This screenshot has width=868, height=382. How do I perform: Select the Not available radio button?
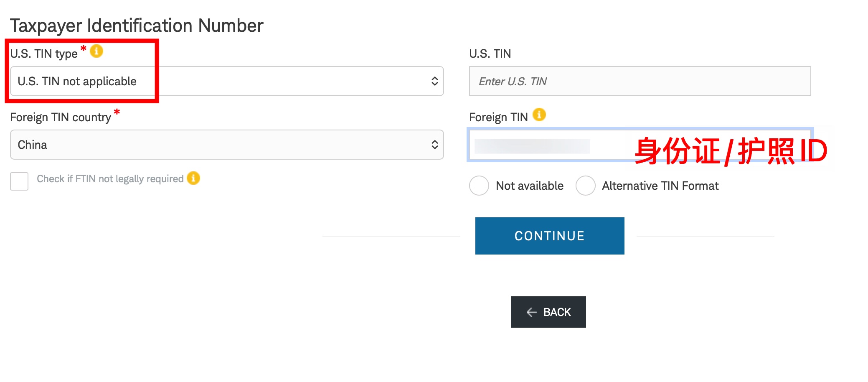point(479,186)
